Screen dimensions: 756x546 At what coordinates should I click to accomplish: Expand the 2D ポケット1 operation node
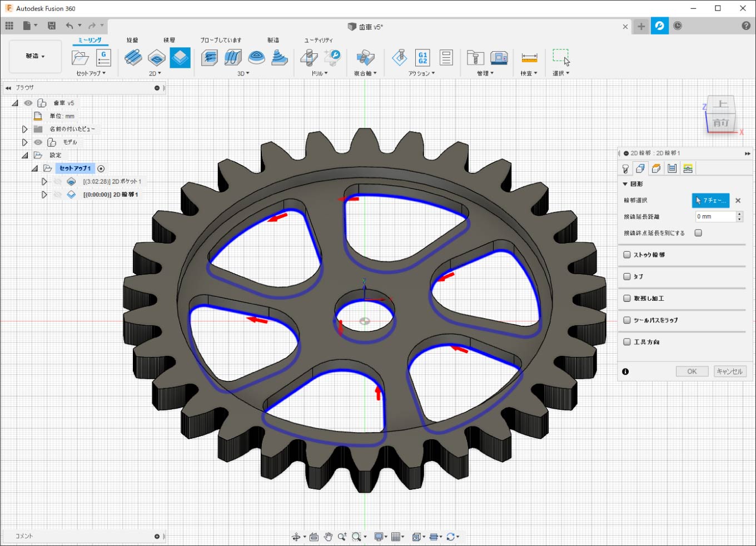pyautogui.click(x=44, y=182)
